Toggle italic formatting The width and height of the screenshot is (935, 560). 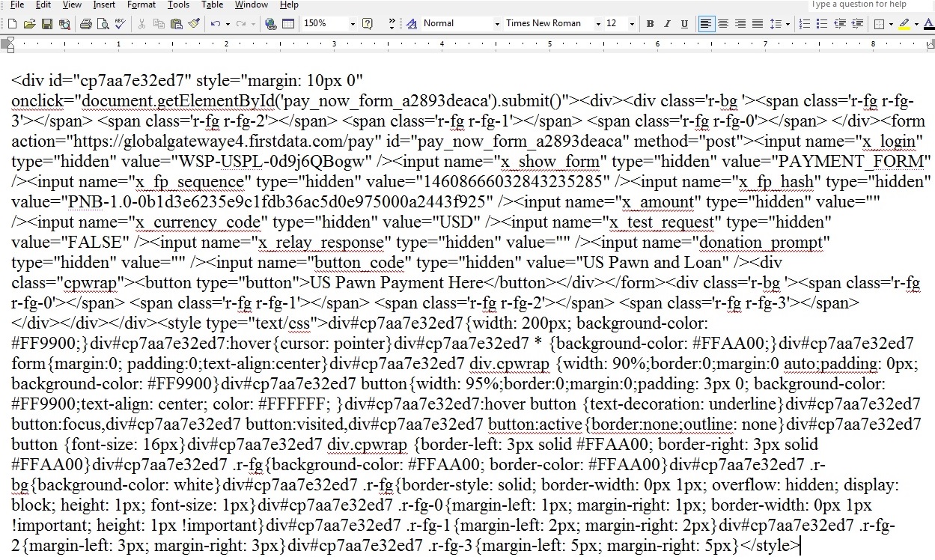667,24
